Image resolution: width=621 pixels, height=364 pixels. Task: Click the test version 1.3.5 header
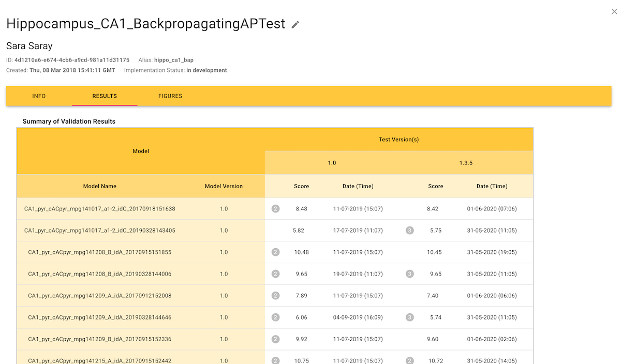click(x=466, y=163)
